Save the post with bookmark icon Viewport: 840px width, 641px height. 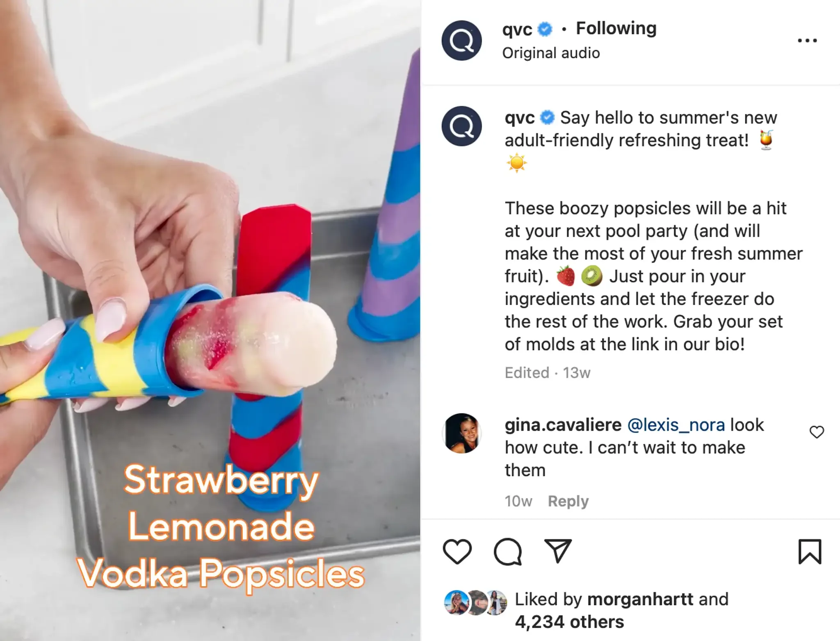click(x=810, y=552)
